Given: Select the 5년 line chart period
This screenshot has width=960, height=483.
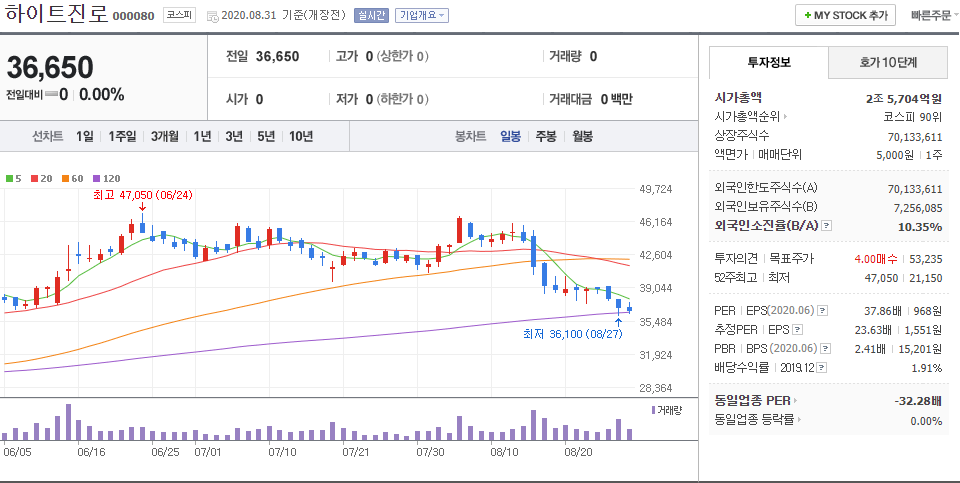Looking at the screenshot, I should tap(266, 136).
